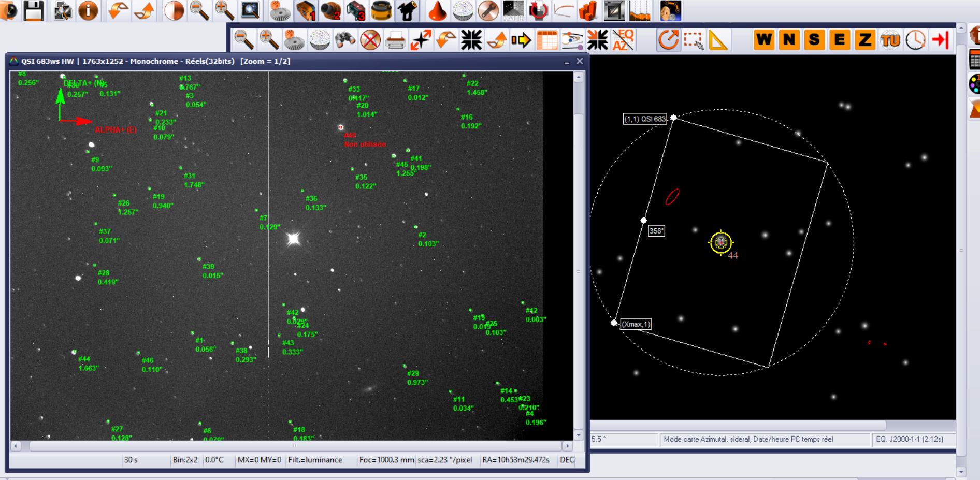Click the red X circle icon

pos(370,40)
